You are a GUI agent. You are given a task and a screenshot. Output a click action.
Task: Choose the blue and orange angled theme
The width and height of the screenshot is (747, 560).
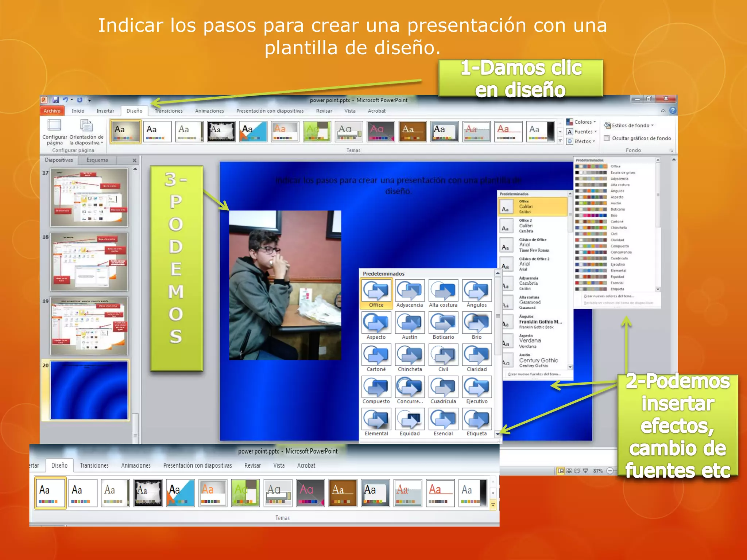(x=253, y=132)
